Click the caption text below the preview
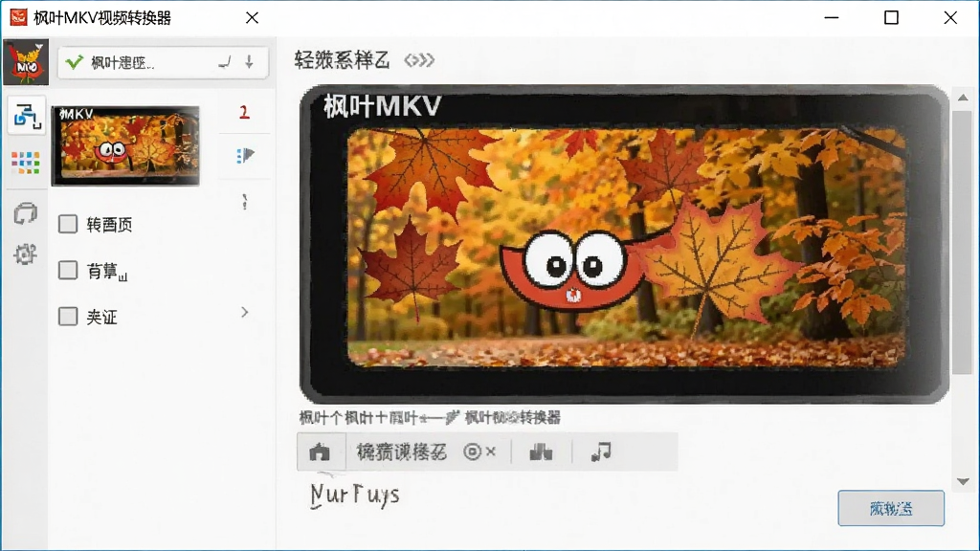980x551 pixels. [430, 417]
